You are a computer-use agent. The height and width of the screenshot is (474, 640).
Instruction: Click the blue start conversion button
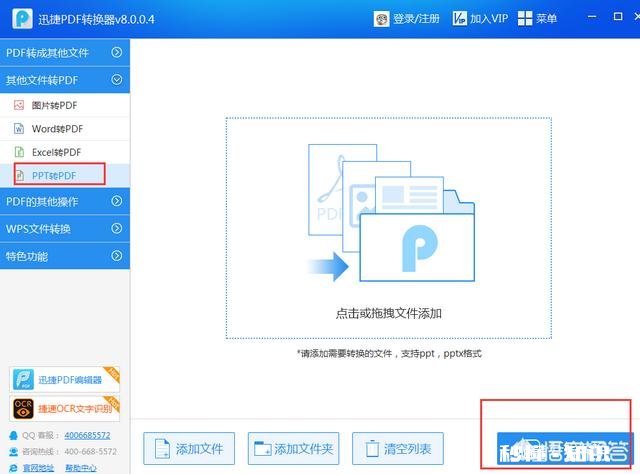coord(565,449)
